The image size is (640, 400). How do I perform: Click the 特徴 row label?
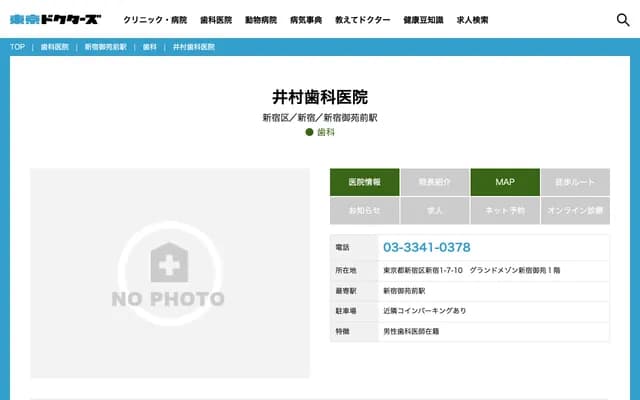[342, 331]
